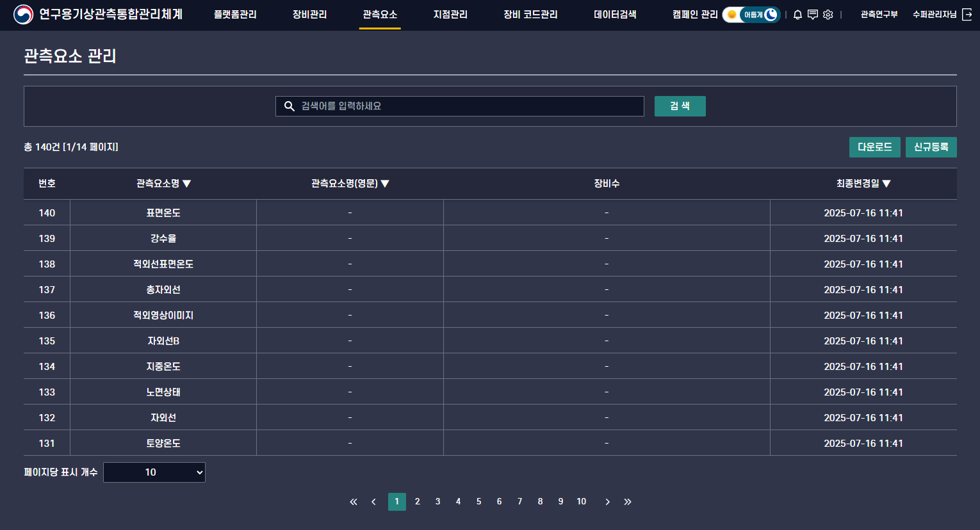Go to page 10

[x=582, y=502]
